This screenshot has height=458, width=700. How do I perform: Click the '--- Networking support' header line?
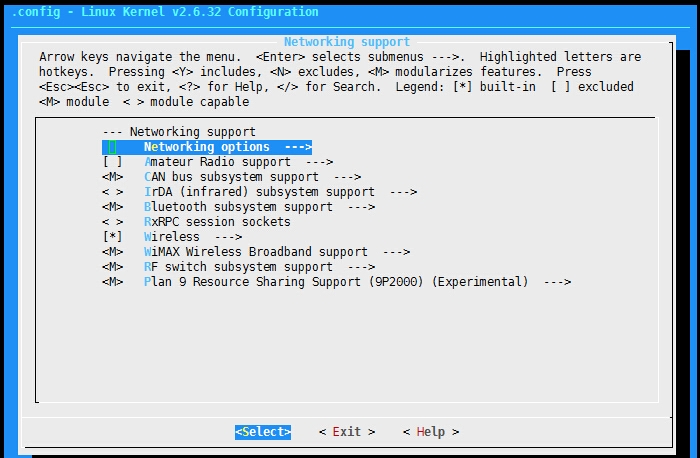coord(179,132)
